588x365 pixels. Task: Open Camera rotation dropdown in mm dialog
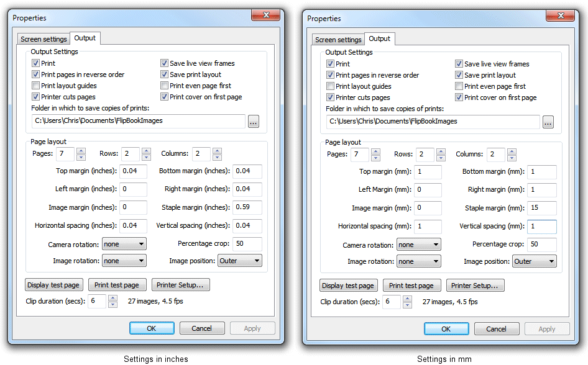click(x=419, y=245)
